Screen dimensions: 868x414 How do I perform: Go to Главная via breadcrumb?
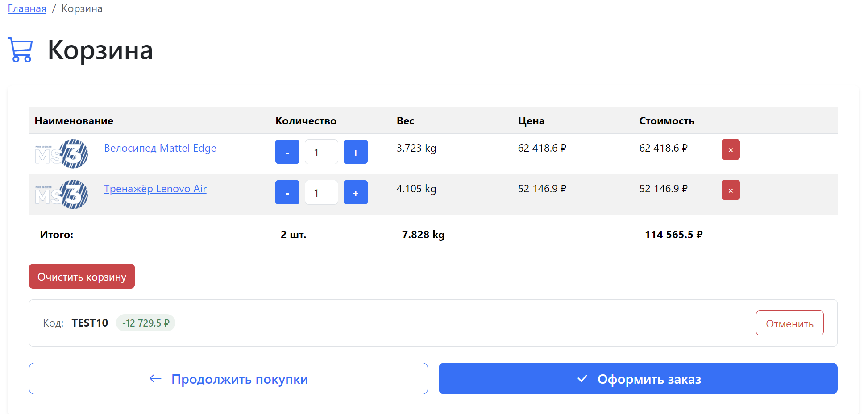pos(27,9)
